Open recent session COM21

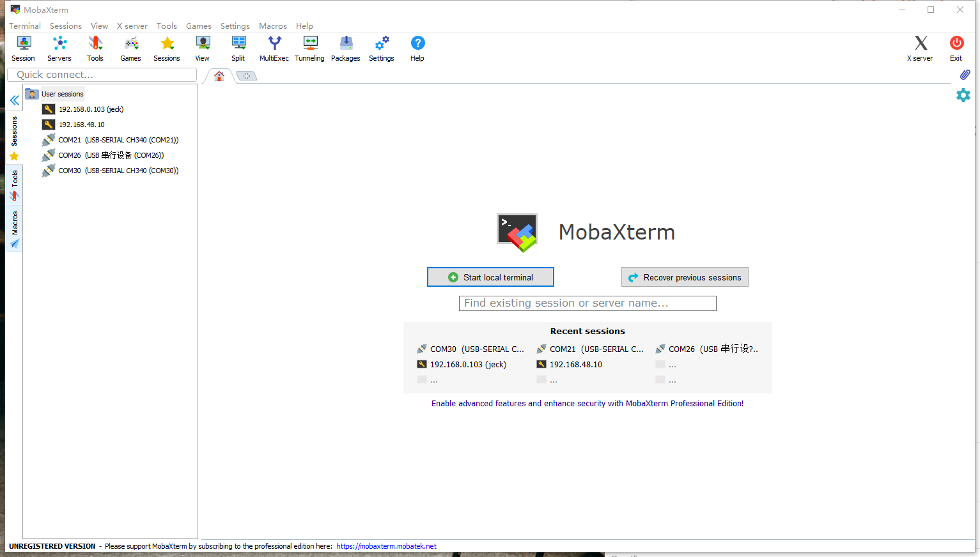click(x=590, y=349)
